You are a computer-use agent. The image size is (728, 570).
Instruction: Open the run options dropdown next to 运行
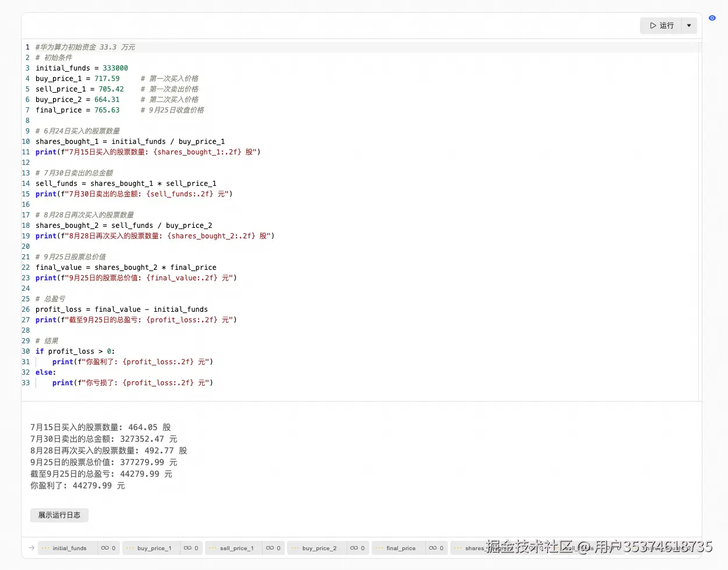click(x=689, y=26)
